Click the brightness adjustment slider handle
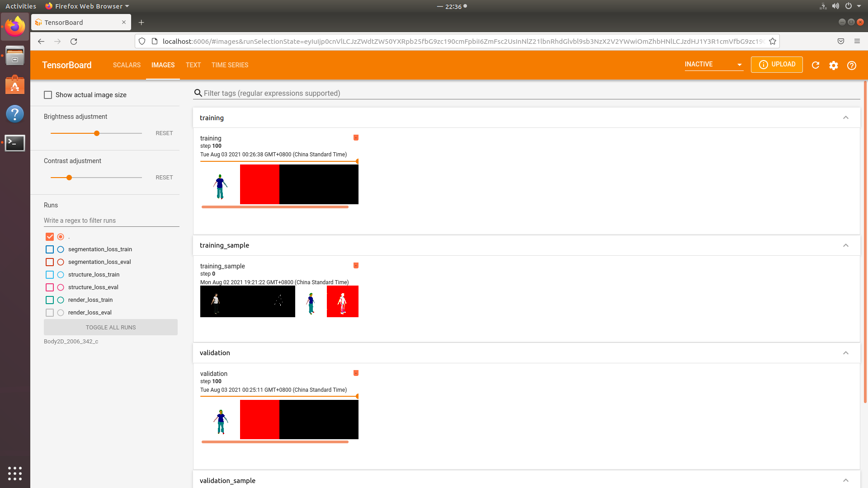This screenshot has width=868, height=488. click(97, 133)
